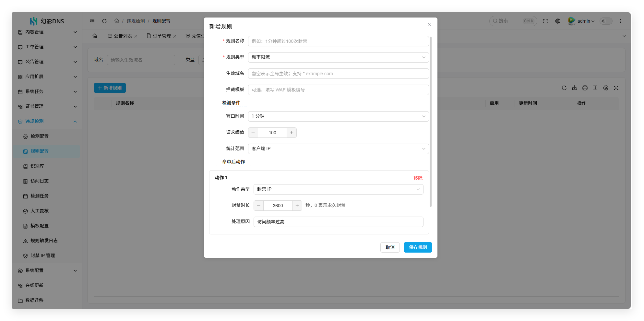Open the 动作类型 dropdown
644x321 pixels.
click(x=338, y=189)
